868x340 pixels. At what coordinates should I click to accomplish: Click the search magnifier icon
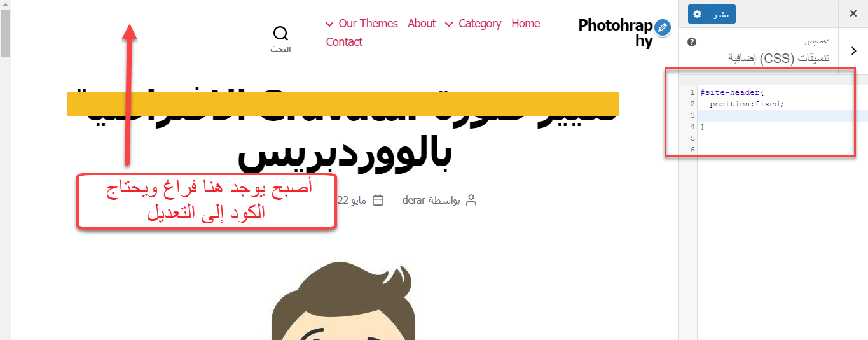point(280,33)
